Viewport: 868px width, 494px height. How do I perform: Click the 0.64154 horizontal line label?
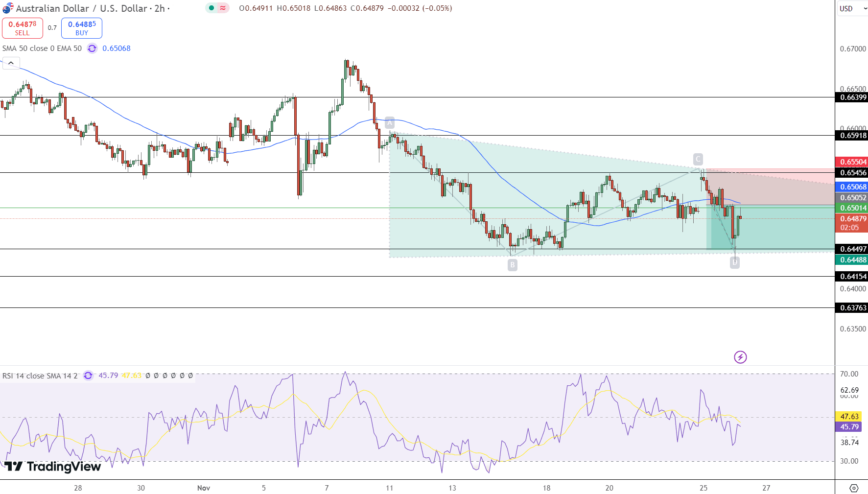851,277
